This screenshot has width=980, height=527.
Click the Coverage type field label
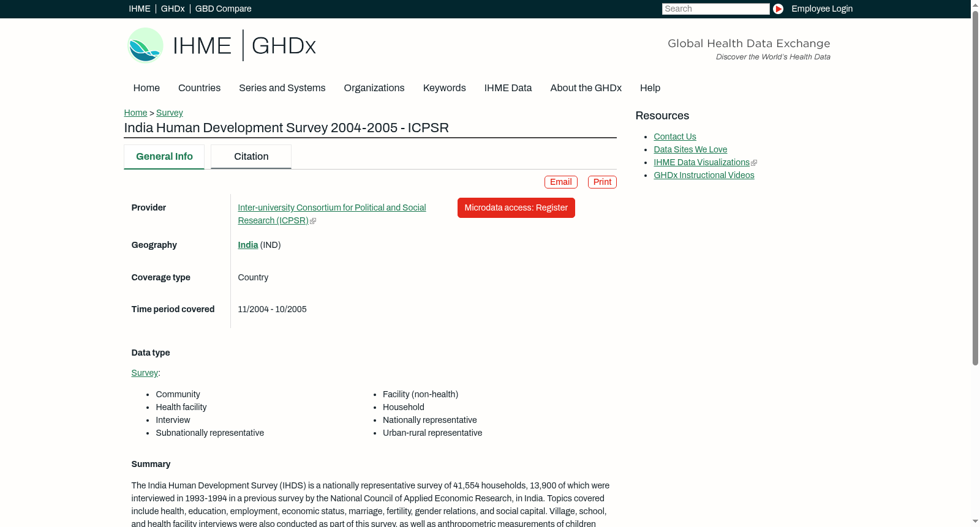click(160, 278)
